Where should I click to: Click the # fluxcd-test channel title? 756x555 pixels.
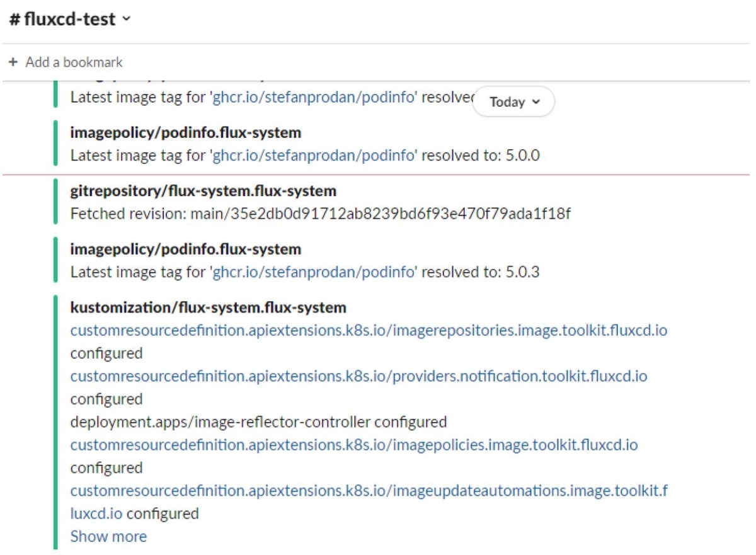tap(62, 20)
